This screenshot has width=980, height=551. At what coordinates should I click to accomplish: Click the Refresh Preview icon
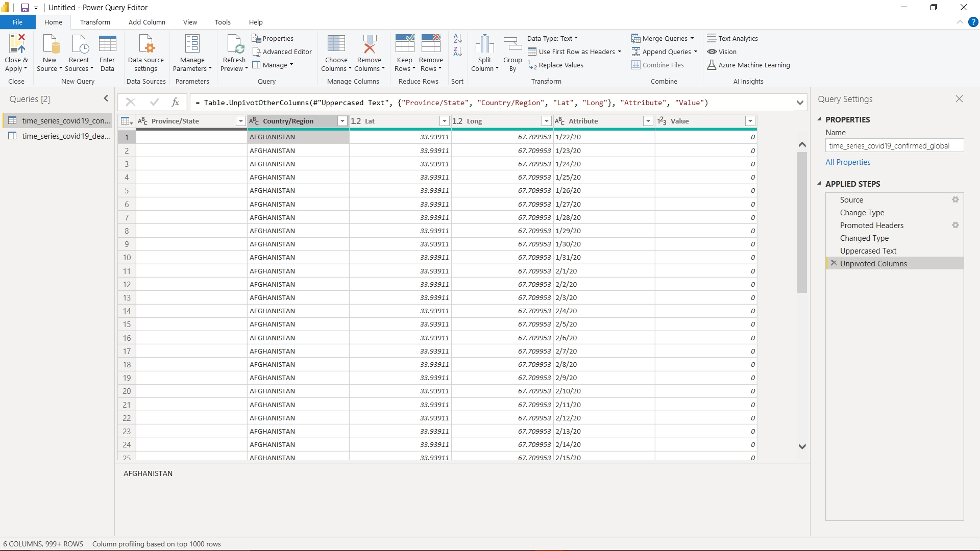tap(235, 44)
